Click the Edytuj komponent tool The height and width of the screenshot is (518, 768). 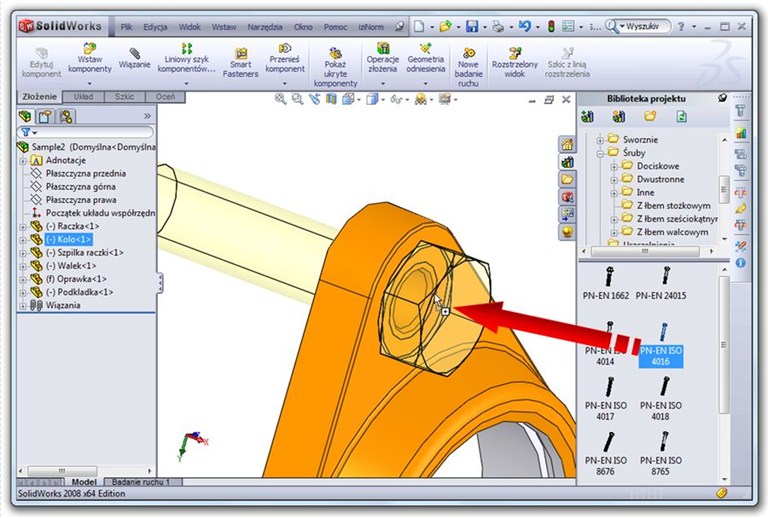(41, 62)
